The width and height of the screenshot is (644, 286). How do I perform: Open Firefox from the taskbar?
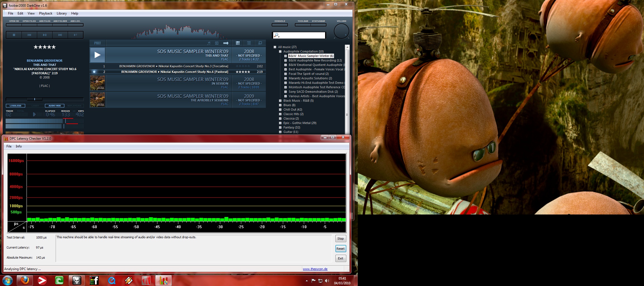25,280
